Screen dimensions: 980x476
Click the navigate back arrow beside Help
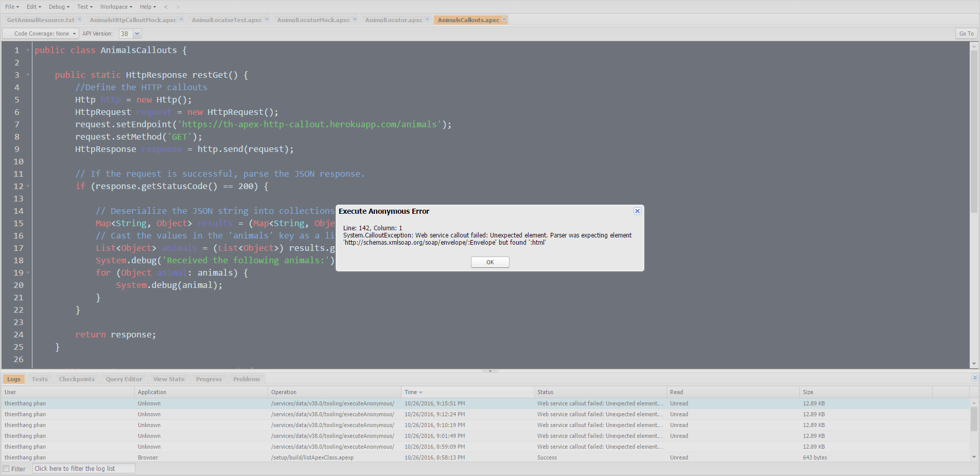click(x=166, y=7)
